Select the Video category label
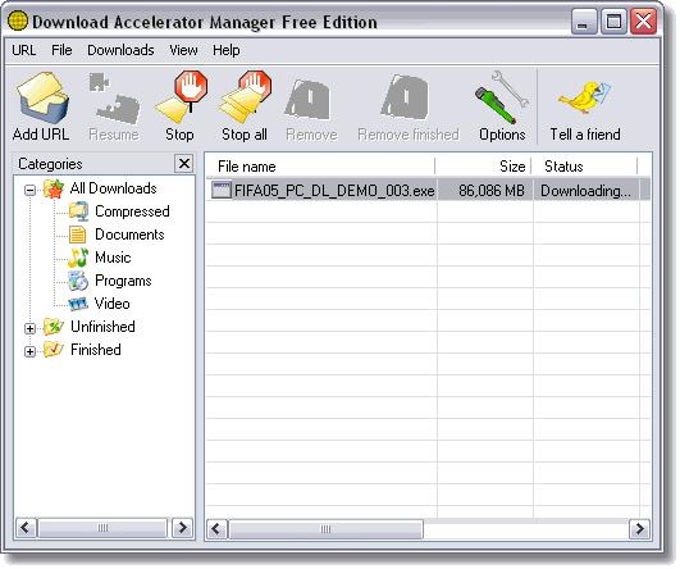 (x=112, y=304)
